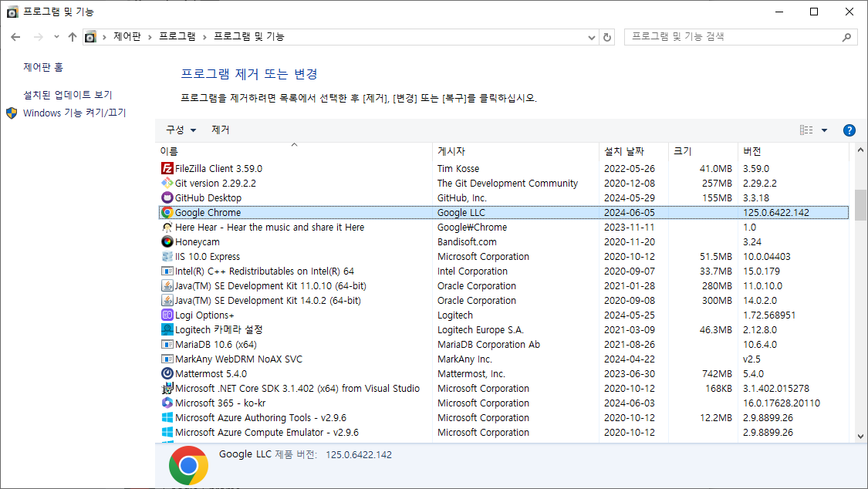This screenshot has width=868, height=489.
Task: Open help with the blue question mark
Action: pyautogui.click(x=849, y=130)
